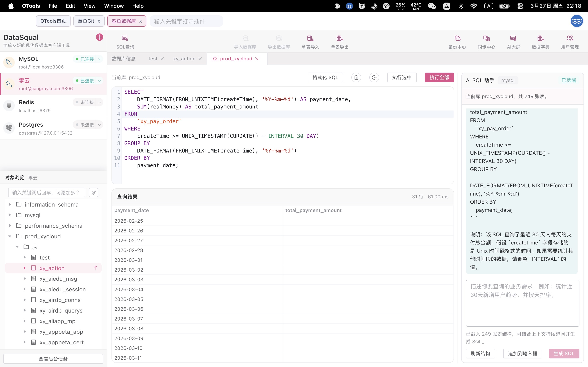Collapse the prod_xycloud database node
Screen dimensions: 588x367
[x=10, y=236]
